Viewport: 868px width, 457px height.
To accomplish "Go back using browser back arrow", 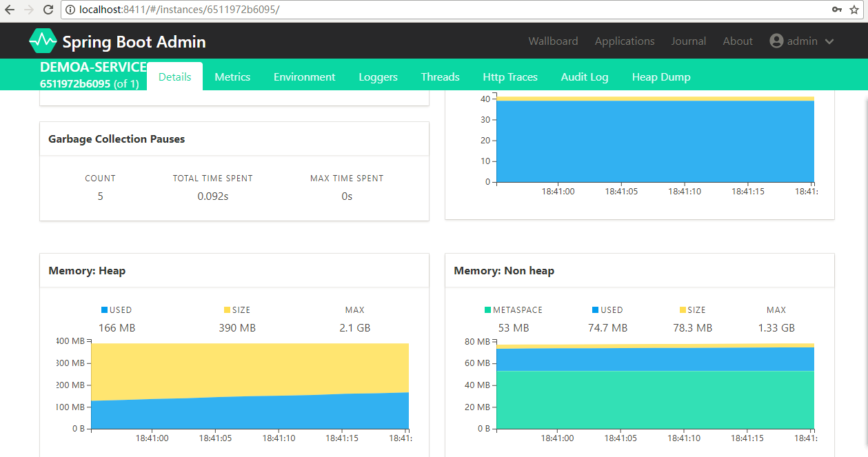I will [x=10, y=10].
